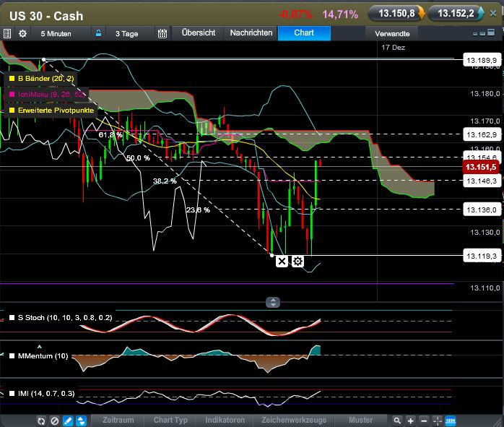Click the 17 Dez date marker
504x427 pixels.
[393, 48]
